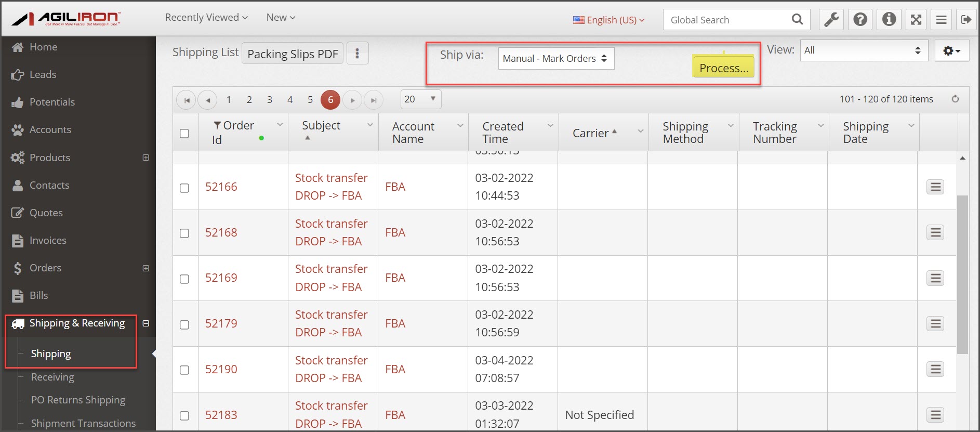Go to the previous page of results
Viewport: 980px width, 432px height.
pos(208,100)
